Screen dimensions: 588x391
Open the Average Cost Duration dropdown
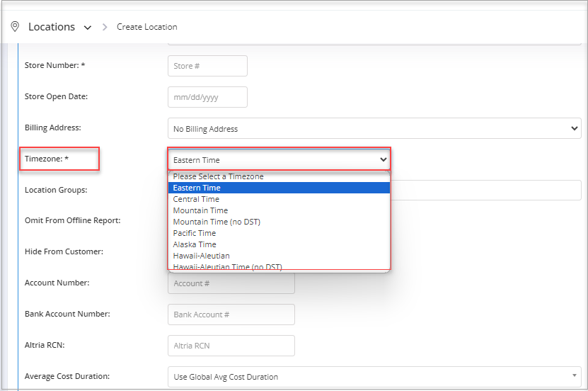pyautogui.click(x=374, y=377)
